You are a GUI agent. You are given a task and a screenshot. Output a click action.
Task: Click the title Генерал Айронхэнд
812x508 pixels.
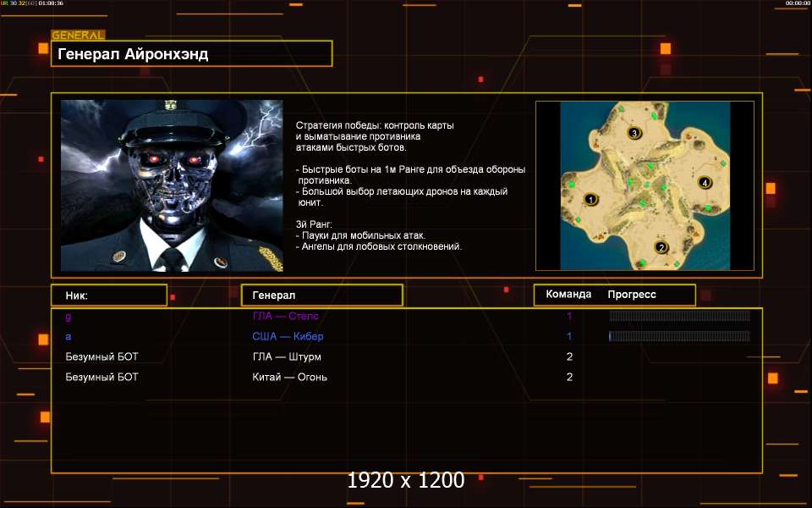pyautogui.click(x=133, y=54)
